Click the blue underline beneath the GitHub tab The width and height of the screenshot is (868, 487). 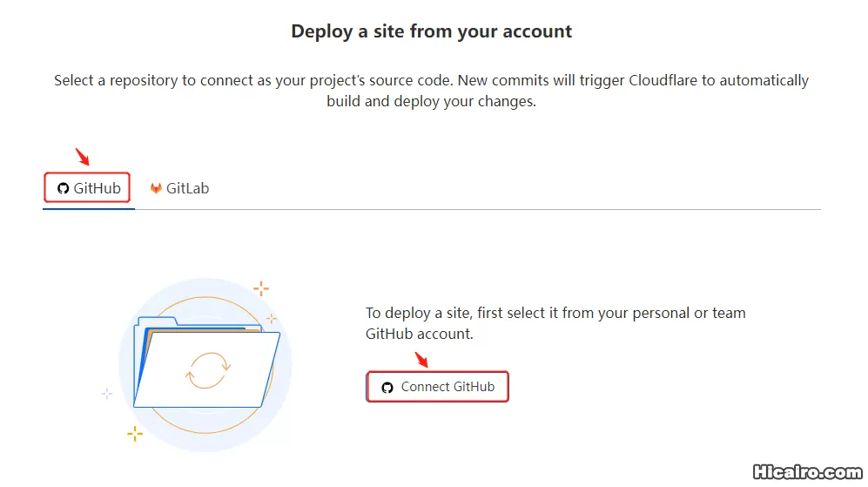89,208
